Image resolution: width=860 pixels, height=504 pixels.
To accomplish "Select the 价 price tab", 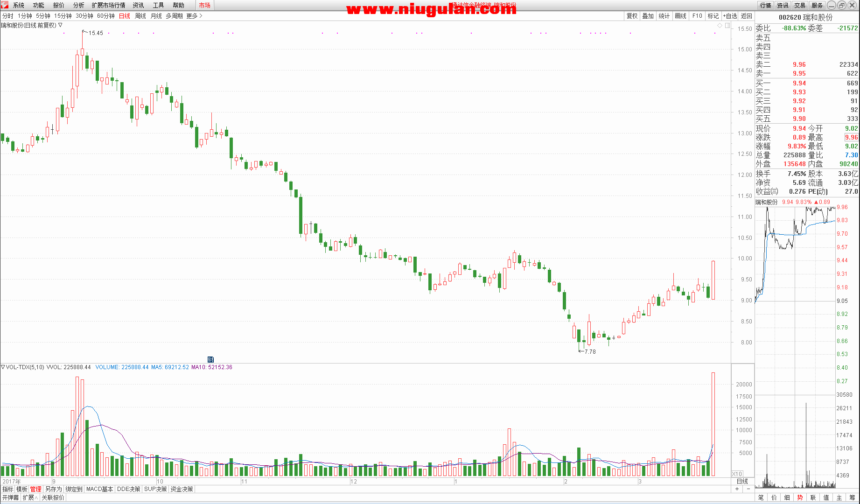I will coord(774,497).
